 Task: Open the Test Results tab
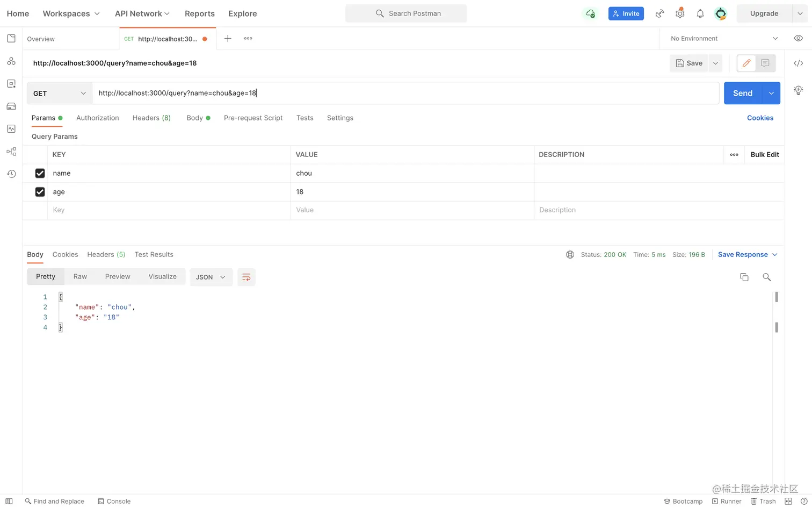tap(154, 254)
